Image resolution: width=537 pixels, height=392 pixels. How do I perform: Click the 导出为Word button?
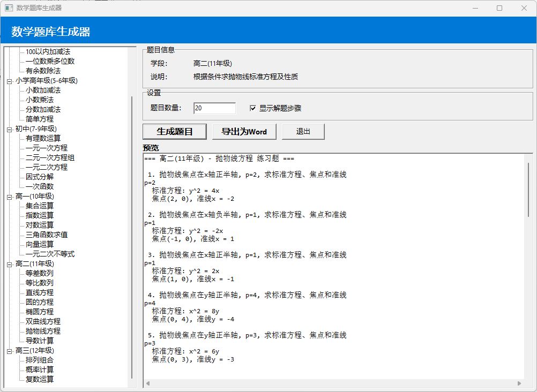click(244, 131)
